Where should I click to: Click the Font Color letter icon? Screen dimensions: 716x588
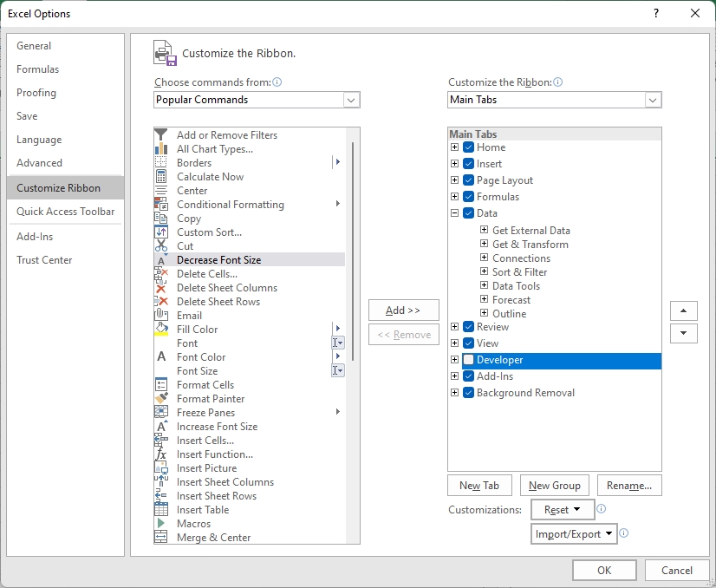160,356
